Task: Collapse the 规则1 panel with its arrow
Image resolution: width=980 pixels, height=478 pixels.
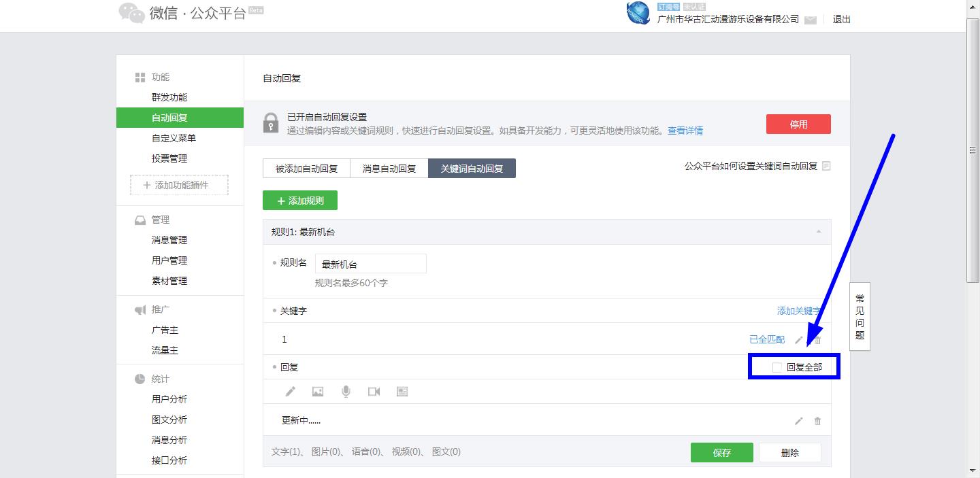Action: [820, 232]
